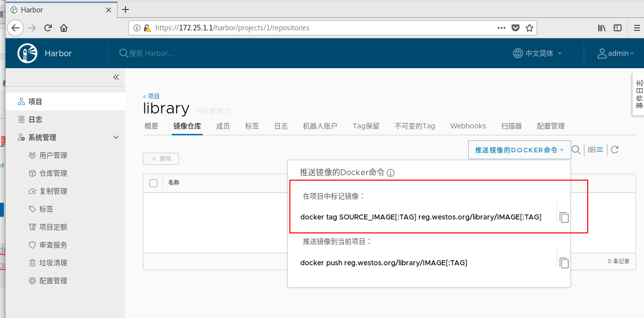Switch to list view icon
Image resolution: width=644 pixels, height=318 pixels.
click(x=600, y=149)
